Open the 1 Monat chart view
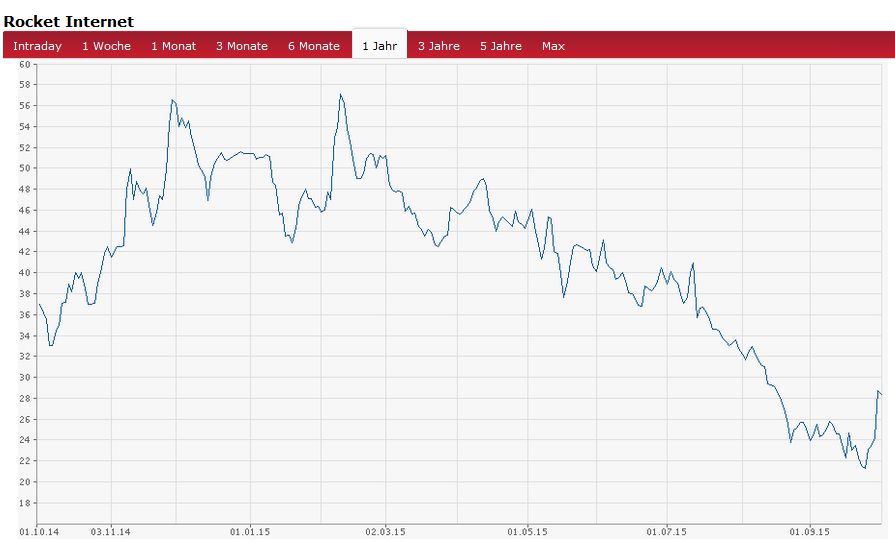This screenshot has width=895, height=549. click(173, 46)
